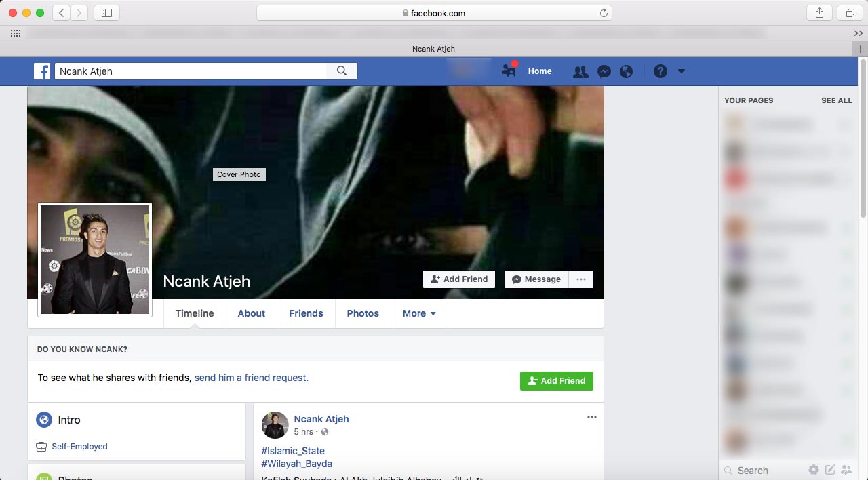Open the Quick Help question icon
868x480 pixels.
(x=660, y=71)
